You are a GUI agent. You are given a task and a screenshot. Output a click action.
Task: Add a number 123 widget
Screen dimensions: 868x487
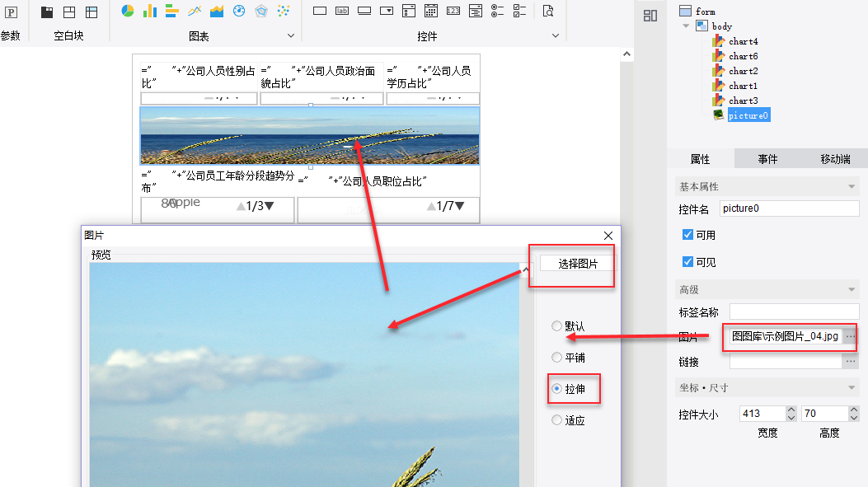(453, 11)
